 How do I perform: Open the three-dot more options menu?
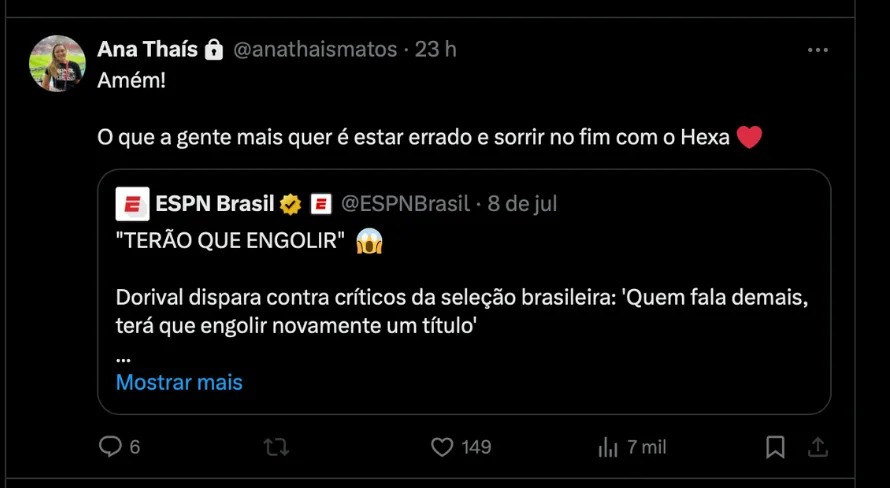click(817, 50)
